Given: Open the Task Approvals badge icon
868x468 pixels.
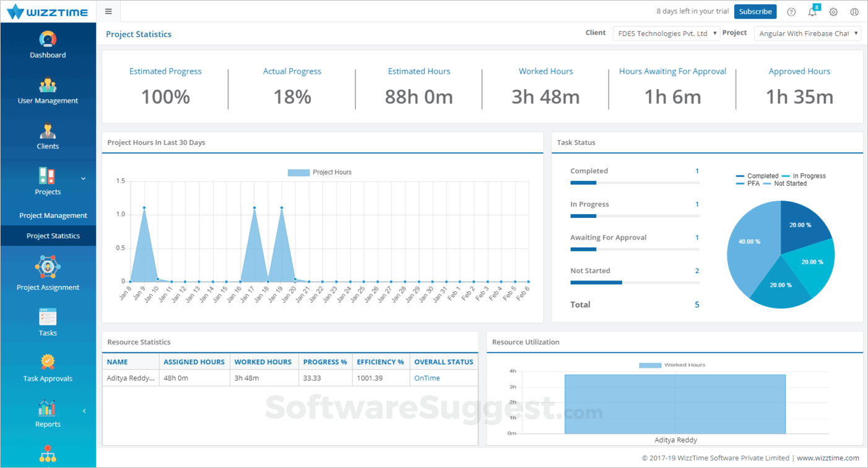Looking at the screenshot, I should pyautogui.click(x=48, y=362).
